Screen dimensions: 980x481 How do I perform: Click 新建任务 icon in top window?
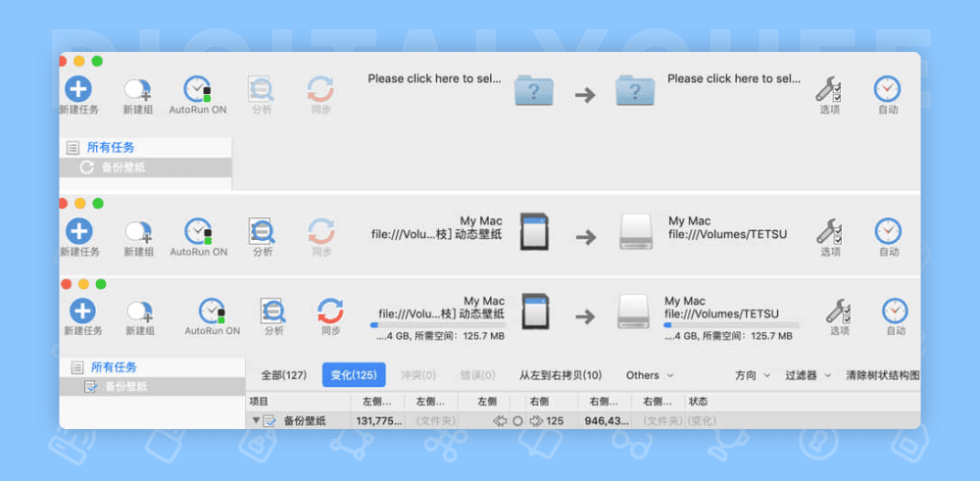pyautogui.click(x=78, y=89)
